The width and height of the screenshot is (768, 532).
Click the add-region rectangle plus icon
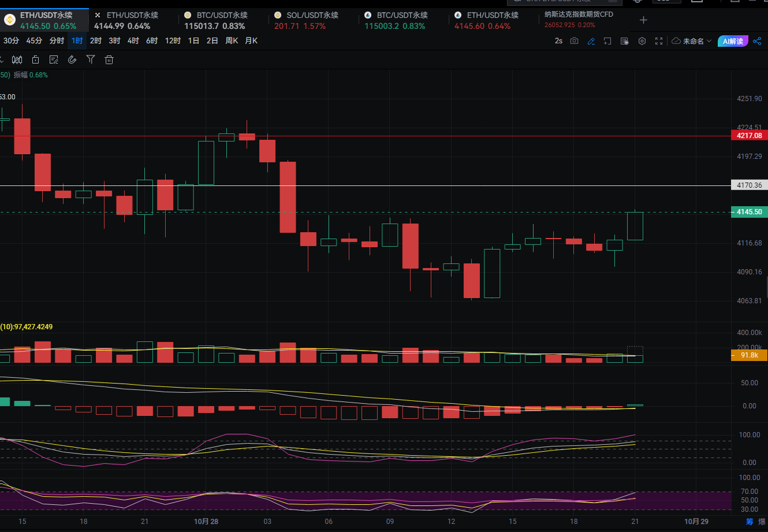coord(607,41)
